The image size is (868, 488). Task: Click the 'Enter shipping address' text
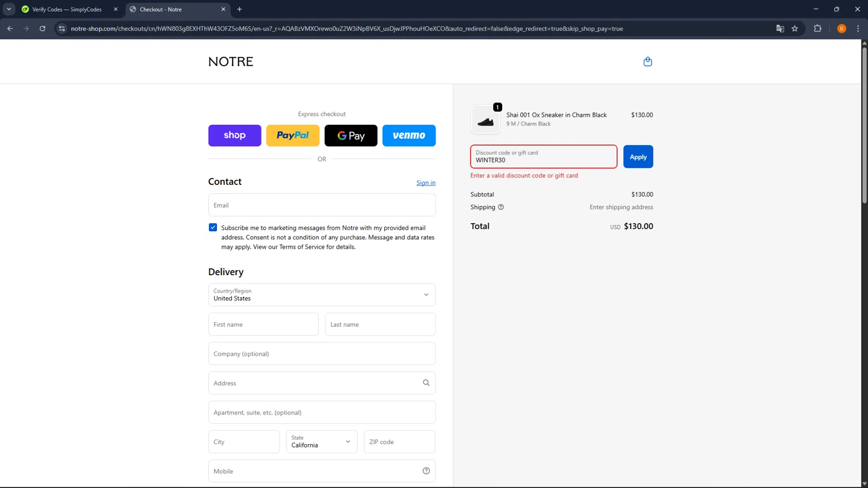click(621, 207)
